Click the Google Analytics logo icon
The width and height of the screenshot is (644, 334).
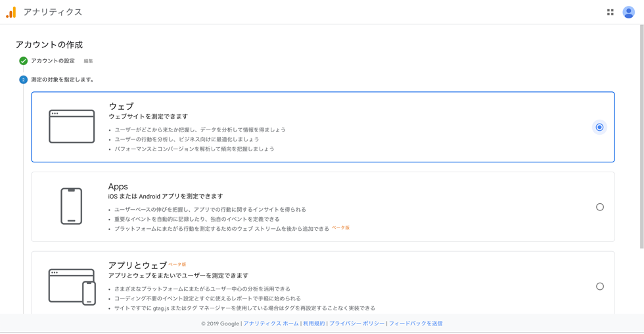[11, 12]
